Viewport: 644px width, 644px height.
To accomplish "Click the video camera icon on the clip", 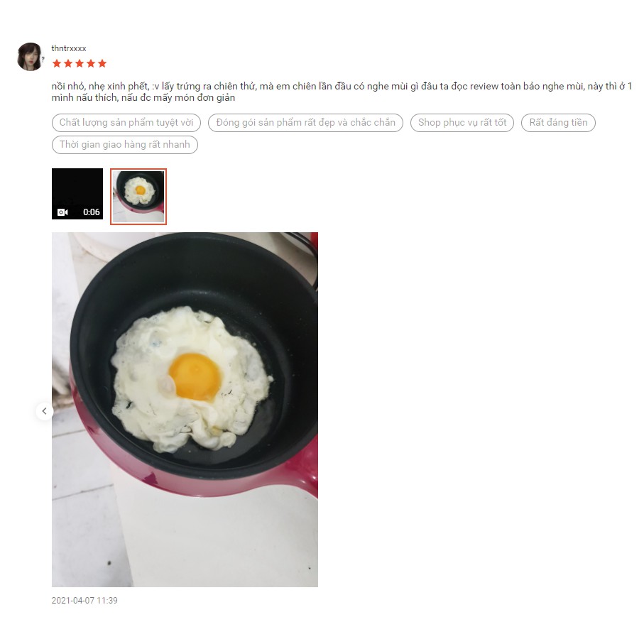I will [x=62, y=212].
